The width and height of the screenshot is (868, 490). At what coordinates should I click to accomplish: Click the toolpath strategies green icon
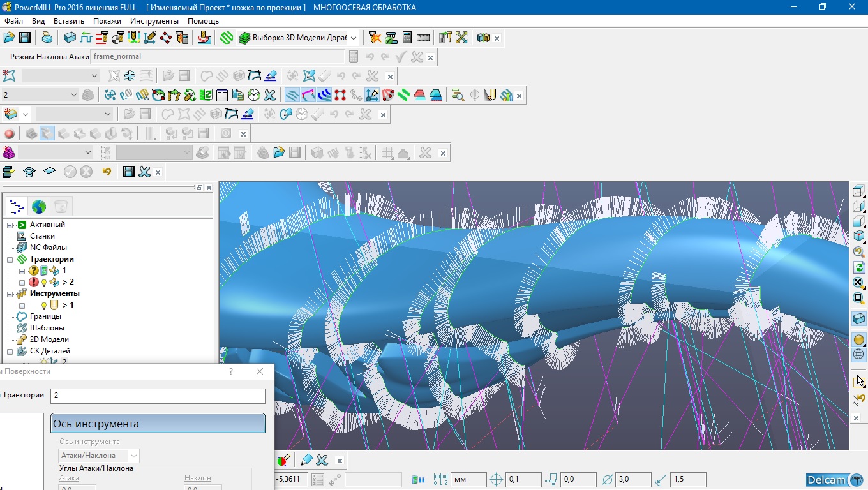[x=227, y=38]
